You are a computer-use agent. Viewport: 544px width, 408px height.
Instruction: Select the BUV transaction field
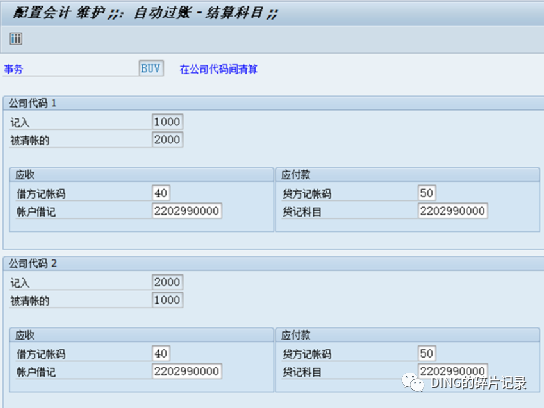click(151, 68)
